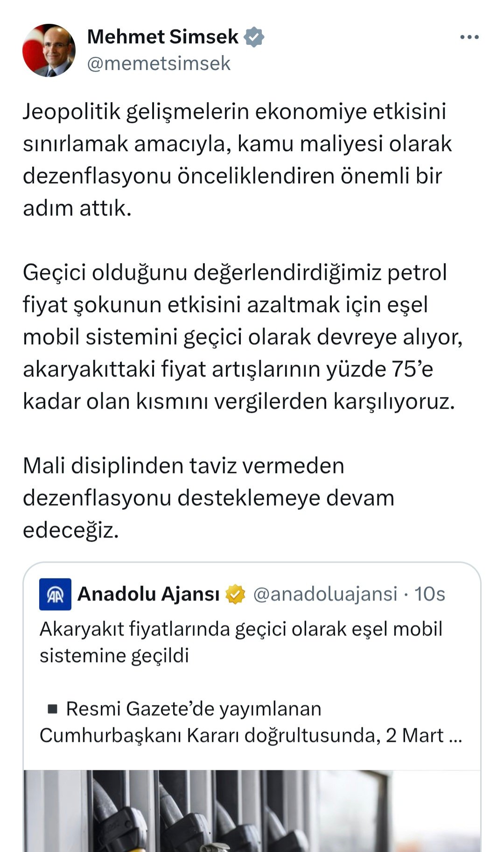Open Mehmet Simsek's profile picture
The image size is (504, 852).
[x=49, y=50]
